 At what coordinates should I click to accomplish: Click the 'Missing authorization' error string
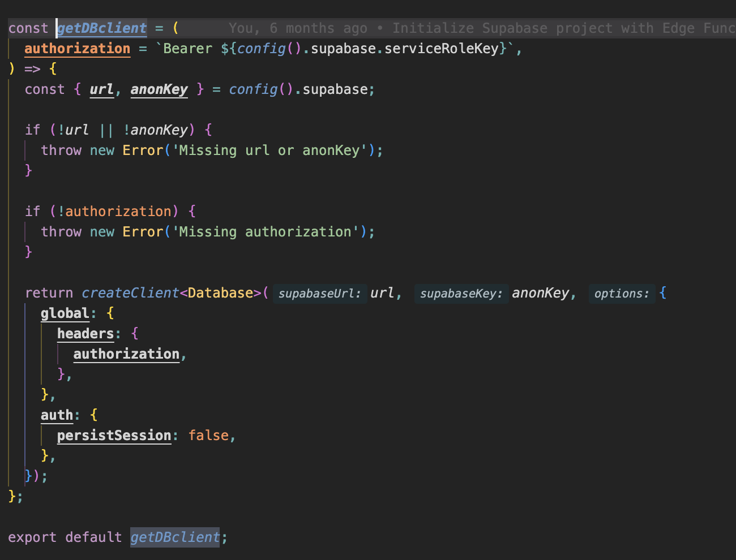(x=266, y=232)
